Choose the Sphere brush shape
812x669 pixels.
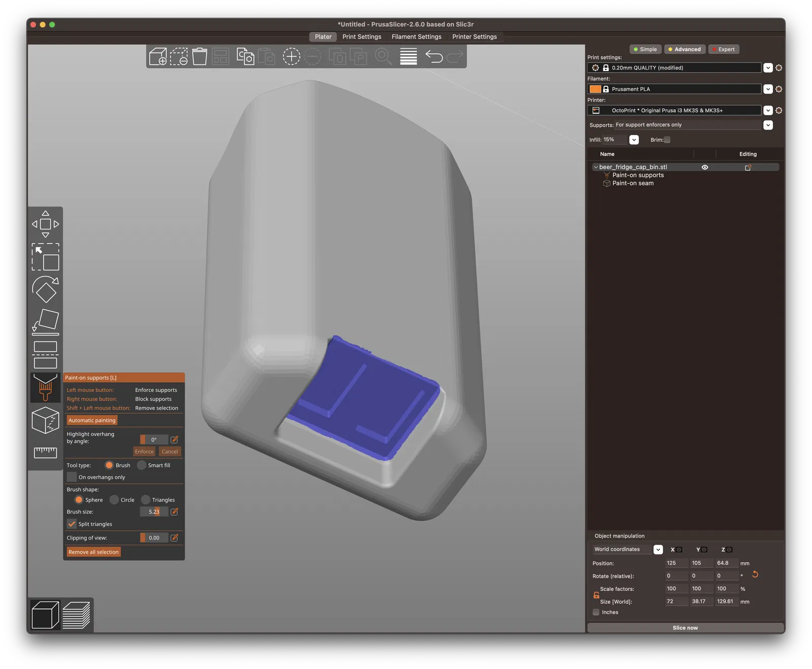point(79,500)
